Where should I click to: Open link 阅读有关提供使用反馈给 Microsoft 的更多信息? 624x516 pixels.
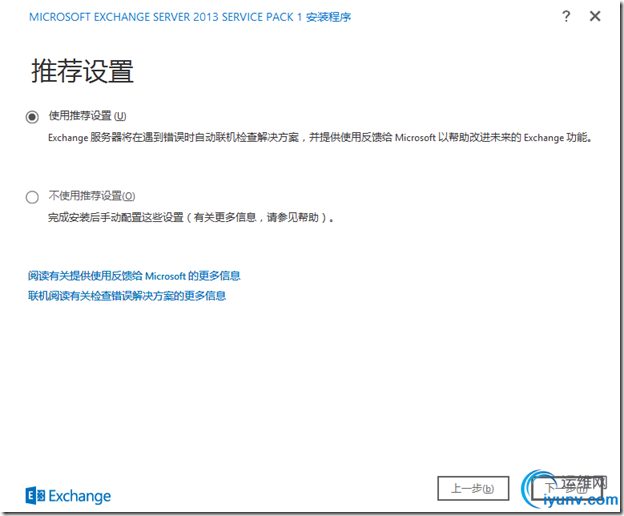tap(134, 276)
